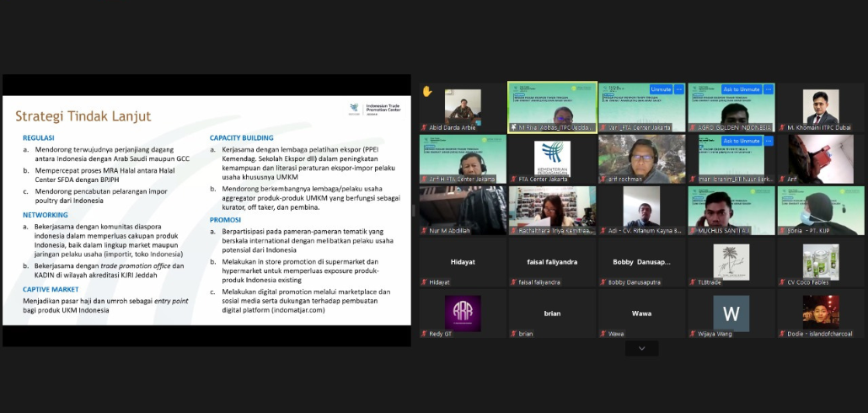Expand the next page of the participant gallery
868x413 pixels.
[x=642, y=348]
